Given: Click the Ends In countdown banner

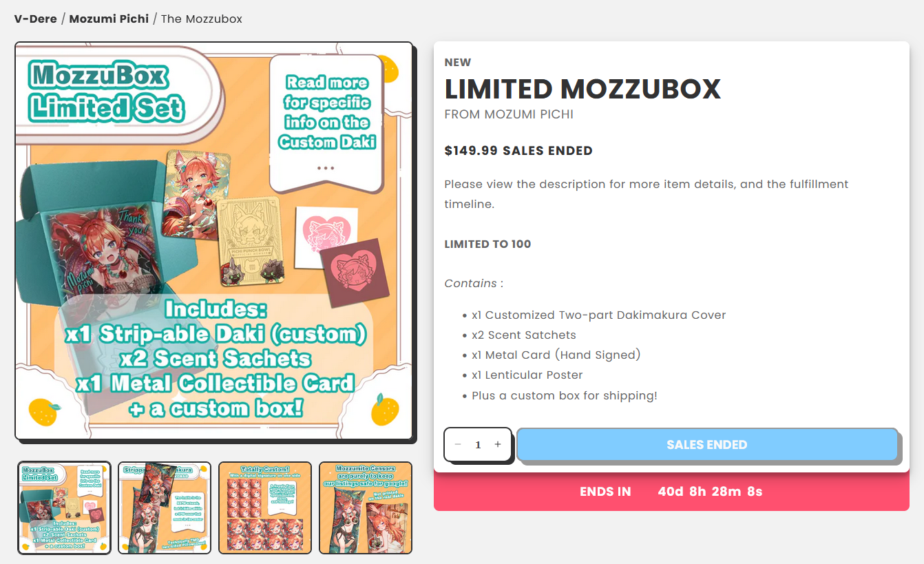Looking at the screenshot, I should click(x=671, y=492).
